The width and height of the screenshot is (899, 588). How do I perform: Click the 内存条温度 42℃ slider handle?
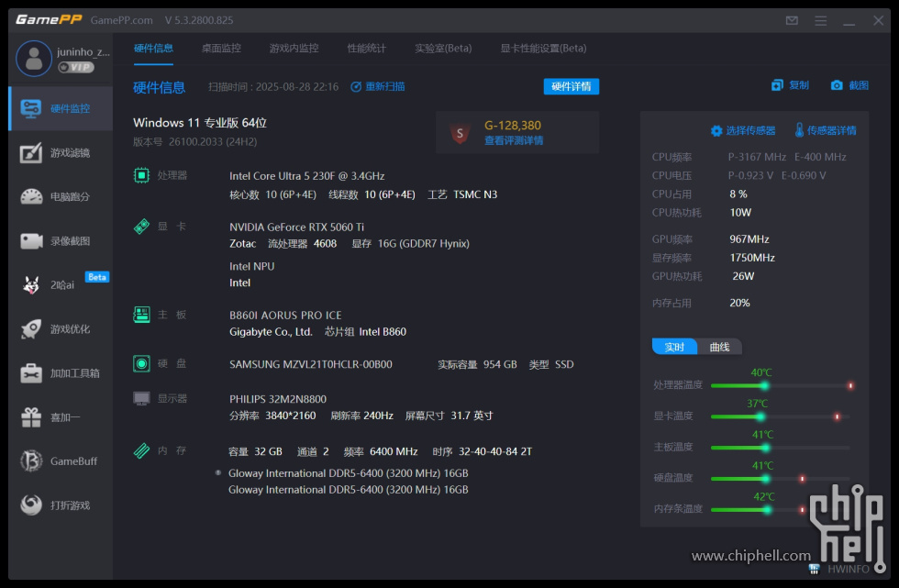767,509
